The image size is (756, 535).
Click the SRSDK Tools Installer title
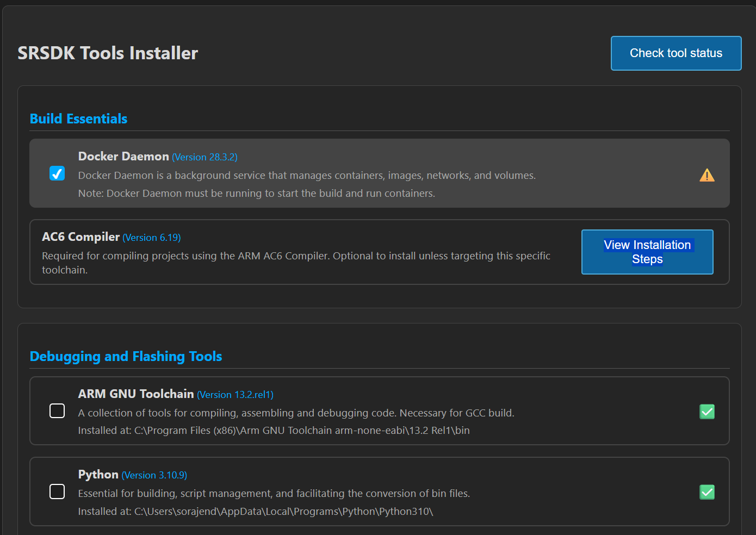[108, 53]
